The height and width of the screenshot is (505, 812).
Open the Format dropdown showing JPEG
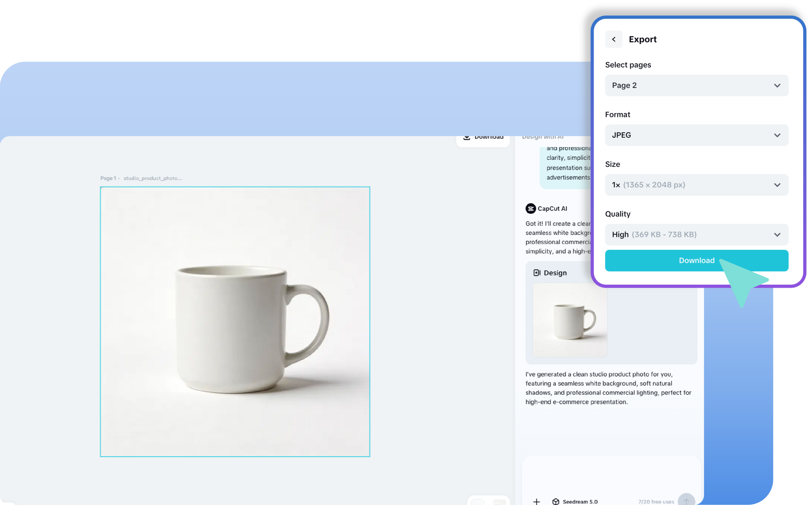[x=697, y=135]
